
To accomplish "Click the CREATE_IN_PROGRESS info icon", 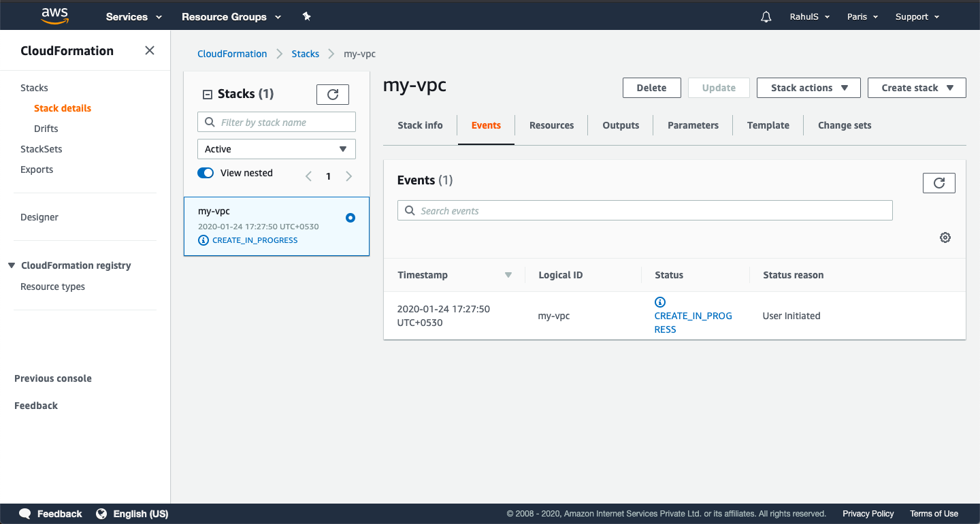I will click(659, 301).
